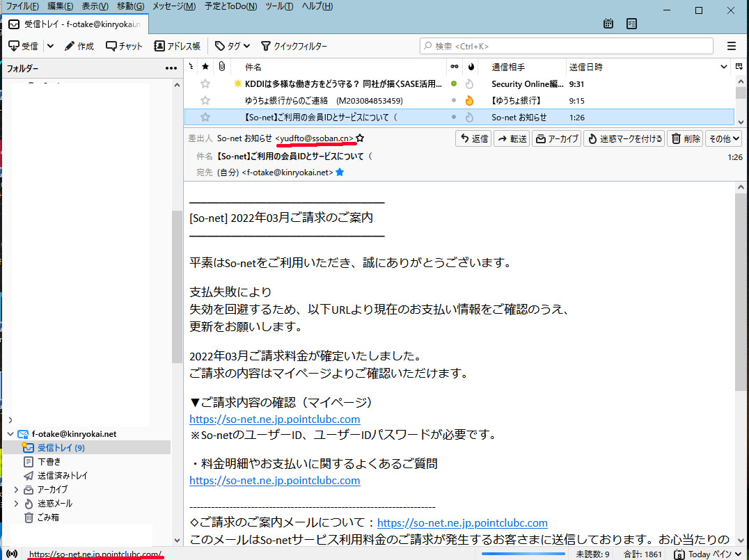Open チャット from the toolbar
This screenshot has height=560, width=749.
tap(124, 46)
